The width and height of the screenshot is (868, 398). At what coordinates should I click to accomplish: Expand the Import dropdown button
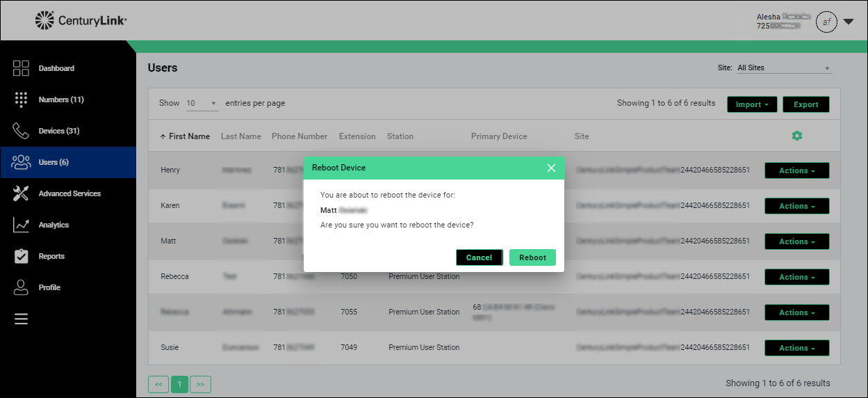pos(751,104)
